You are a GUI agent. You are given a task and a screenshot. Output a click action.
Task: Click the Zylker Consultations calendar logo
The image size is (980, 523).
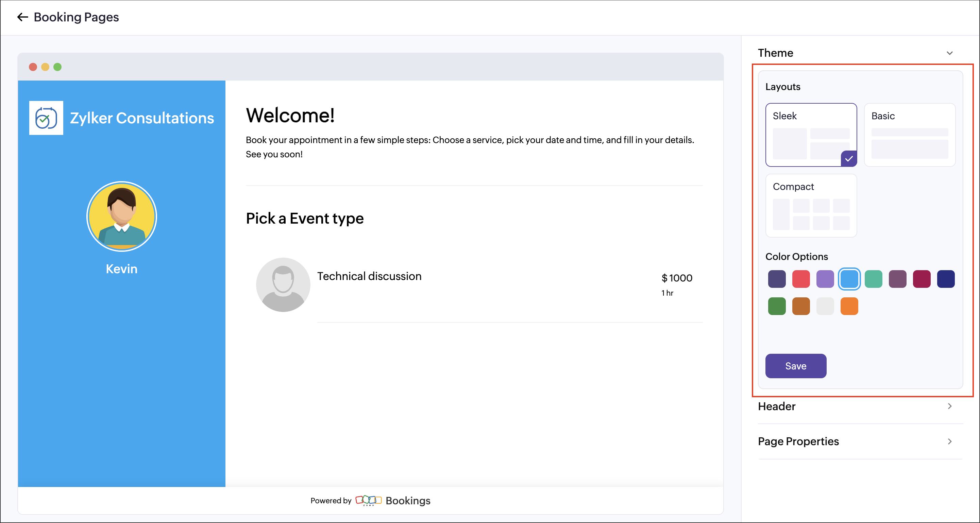coord(46,118)
